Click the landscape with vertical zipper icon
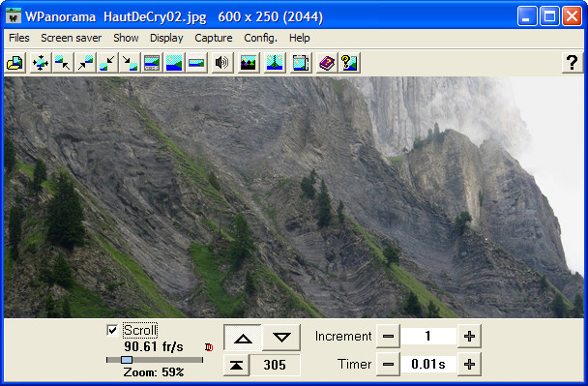Viewport: 588px width, 386px height. [x=275, y=63]
